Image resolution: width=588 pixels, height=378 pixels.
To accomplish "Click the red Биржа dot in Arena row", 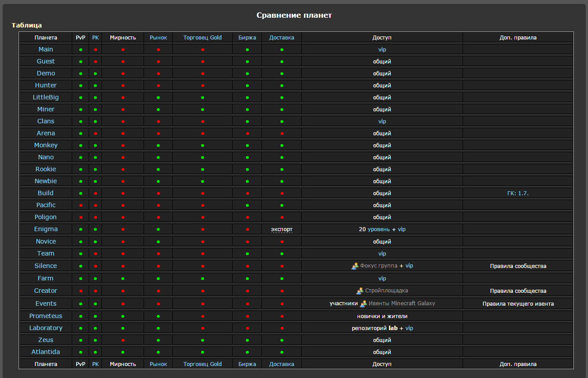I will (x=247, y=134).
